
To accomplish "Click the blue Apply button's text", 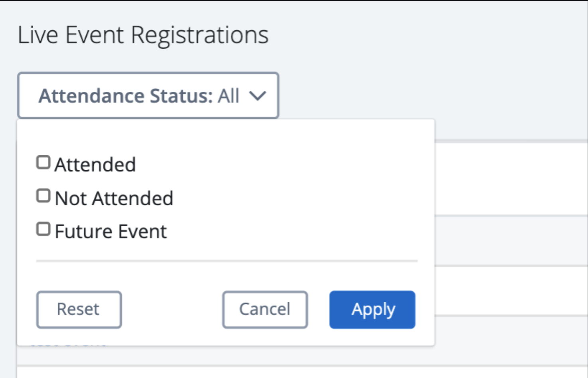I will 373,310.
